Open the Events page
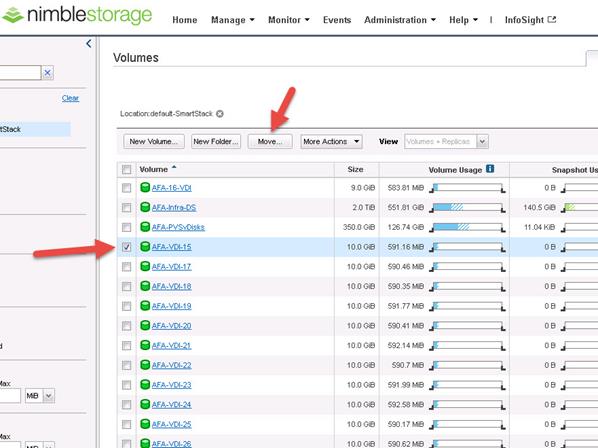598x448 pixels. point(337,20)
